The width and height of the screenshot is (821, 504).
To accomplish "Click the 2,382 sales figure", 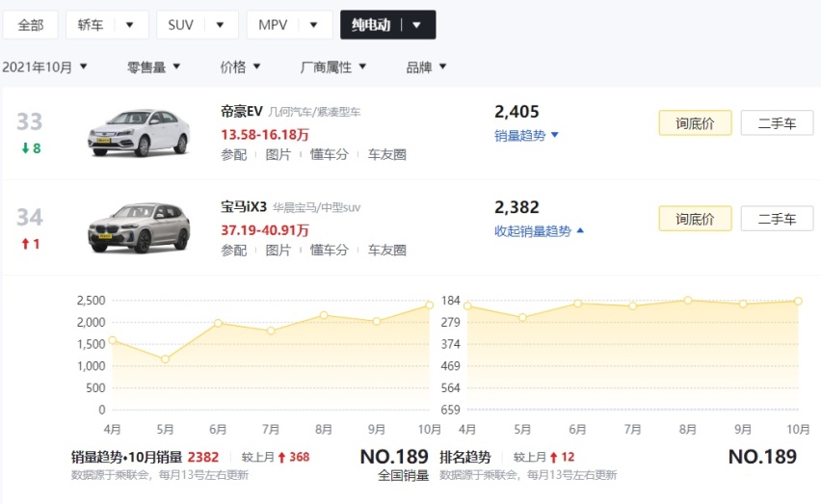I will point(516,207).
